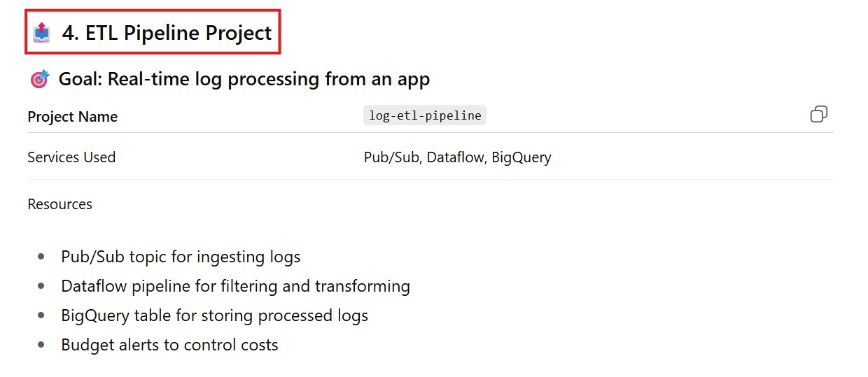Click the Pub/Sub topic for ingesting logs item
868x377 pixels.
coord(181,257)
